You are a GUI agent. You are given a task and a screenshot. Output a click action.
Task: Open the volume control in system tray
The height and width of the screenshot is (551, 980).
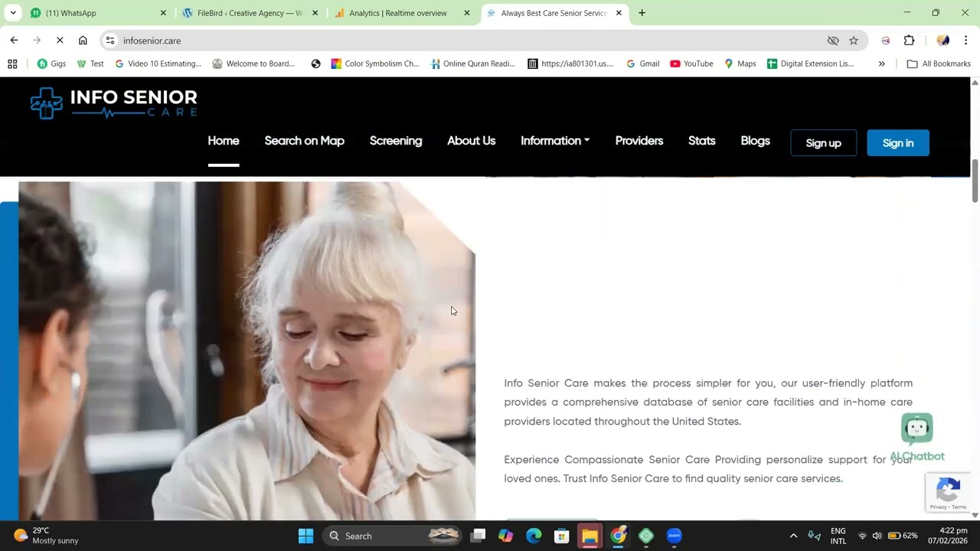point(877,536)
